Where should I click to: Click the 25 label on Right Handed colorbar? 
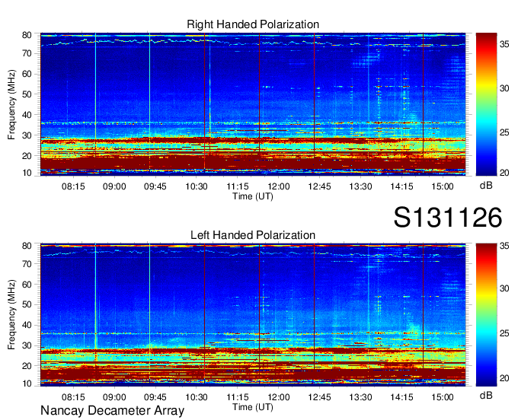point(504,132)
